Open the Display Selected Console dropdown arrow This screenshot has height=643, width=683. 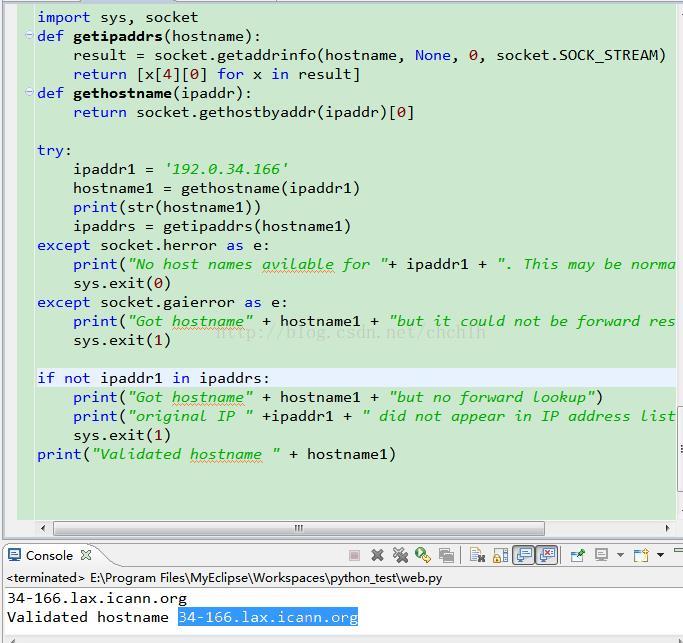tap(620, 555)
